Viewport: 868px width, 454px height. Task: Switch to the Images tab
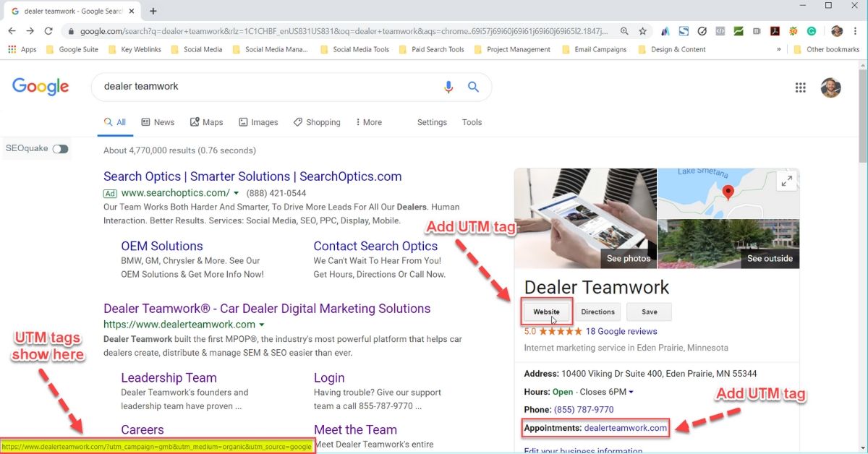pyautogui.click(x=258, y=121)
